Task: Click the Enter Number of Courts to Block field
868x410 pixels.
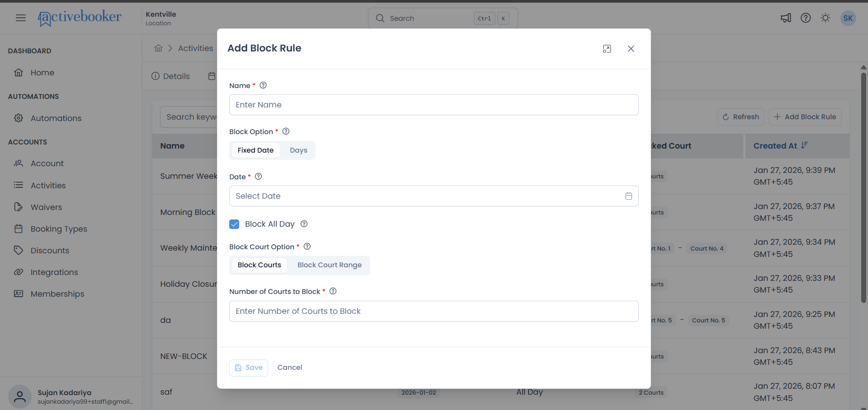Action: [x=434, y=311]
